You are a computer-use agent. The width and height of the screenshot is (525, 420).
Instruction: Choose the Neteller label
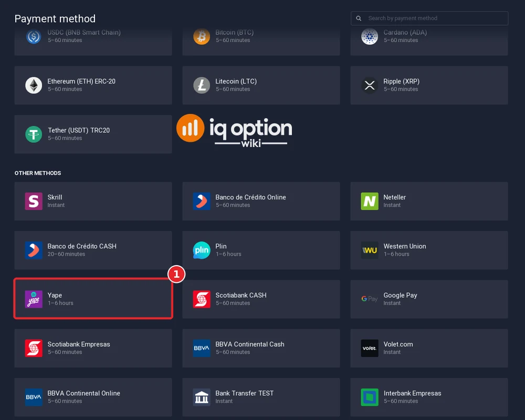(x=394, y=197)
